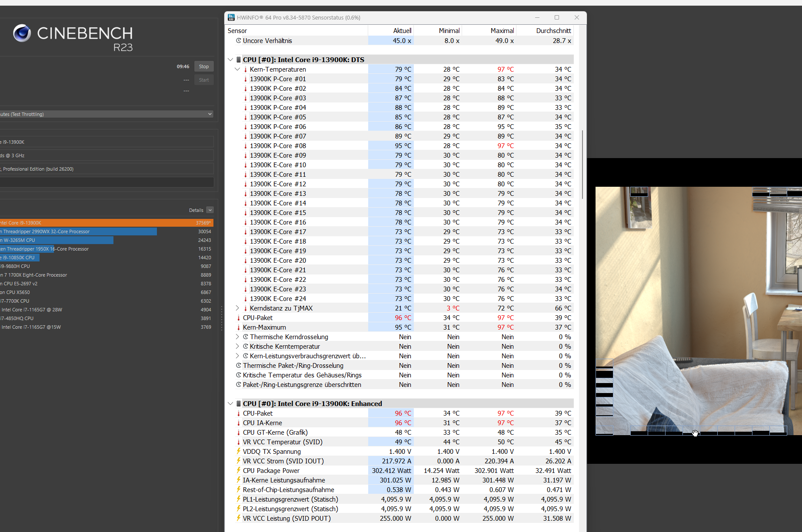The width and height of the screenshot is (802, 532).
Task: Select the Threadripper 2990WX 32-Core ranking row
Action: pos(106,231)
